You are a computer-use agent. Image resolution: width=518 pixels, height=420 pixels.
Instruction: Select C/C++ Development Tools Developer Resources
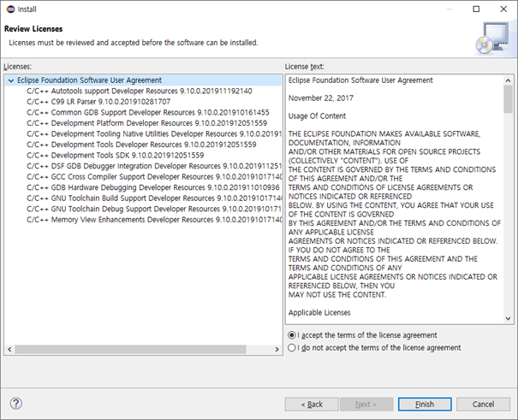click(x=141, y=145)
